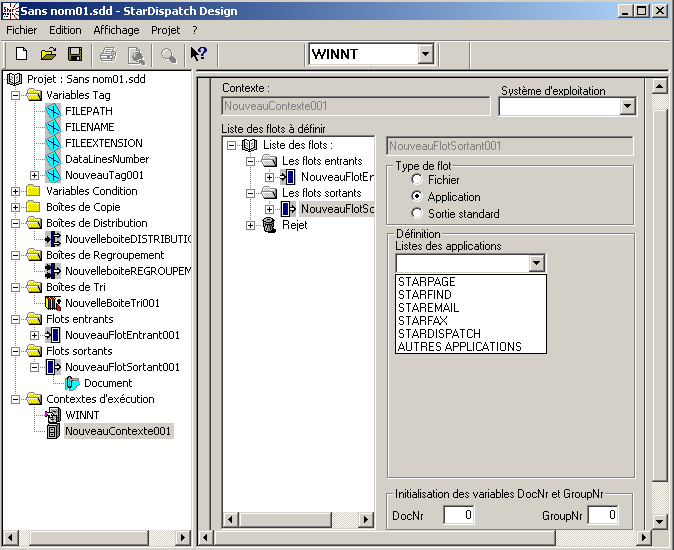Open the WINNT toolbar combo box
The height and width of the screenshot is (550, 674).
pyautogui.click(x=425, y=54)
